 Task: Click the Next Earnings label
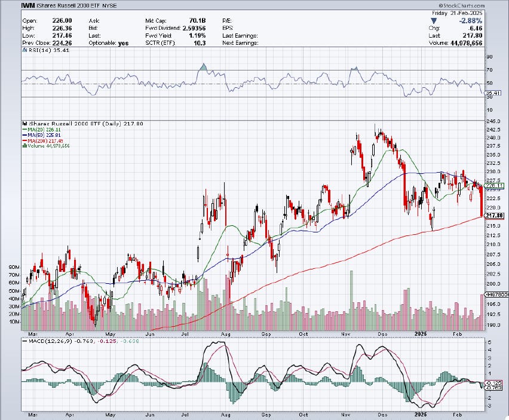[240, 43]
